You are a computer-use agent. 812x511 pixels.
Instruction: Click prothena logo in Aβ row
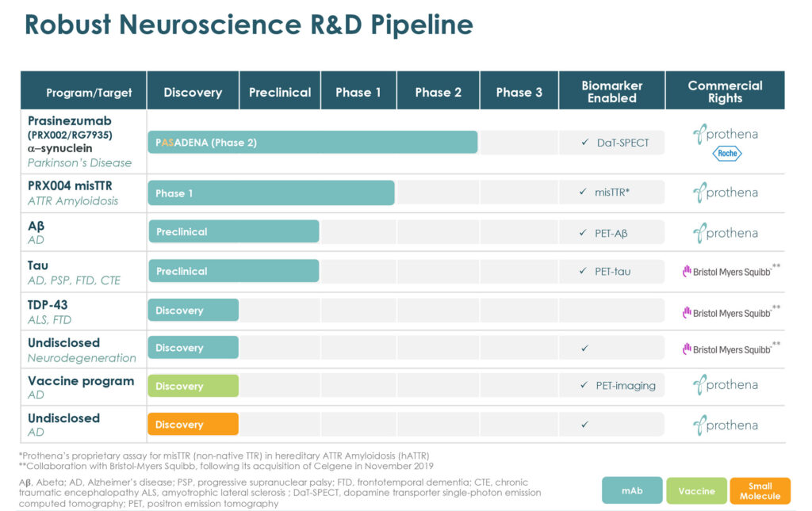(725, 233)
